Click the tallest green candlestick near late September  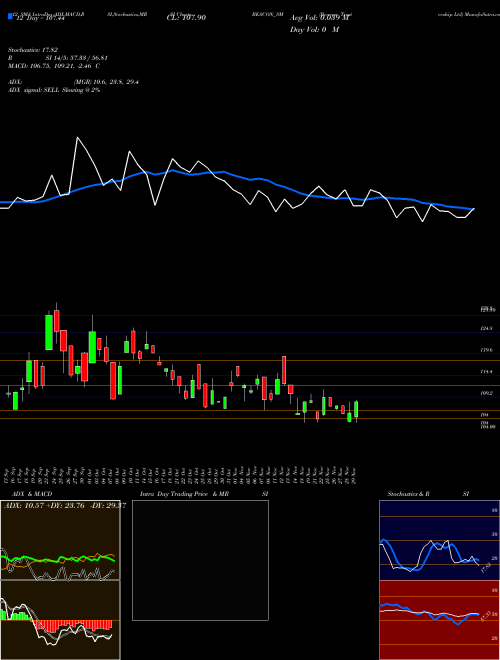[49, 332]
